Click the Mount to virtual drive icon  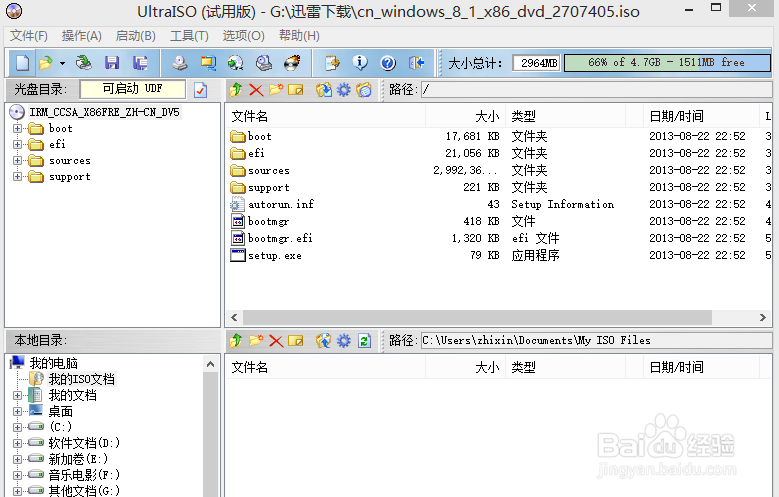click(x=264, y=63)
